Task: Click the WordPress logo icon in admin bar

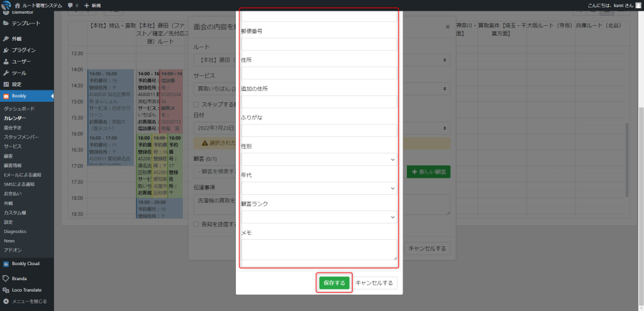Action: pyautogui.click(x=6, y=5)
